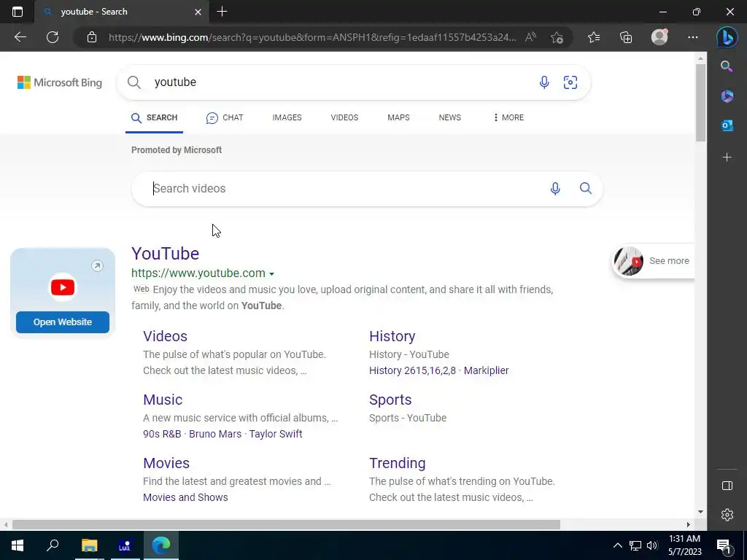Open the Favorites list icon
This screenshot has height=560, width=747.
pyautogui.click(x=594, y=37)
